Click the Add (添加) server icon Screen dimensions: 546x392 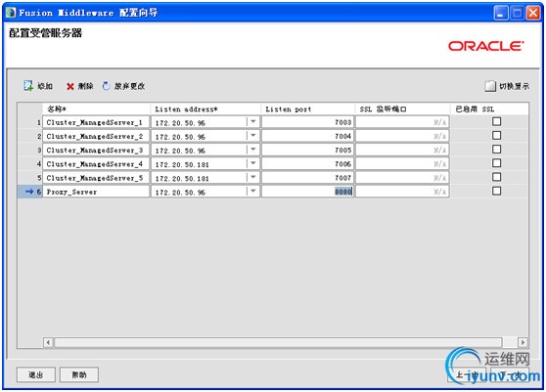[27, 86]
